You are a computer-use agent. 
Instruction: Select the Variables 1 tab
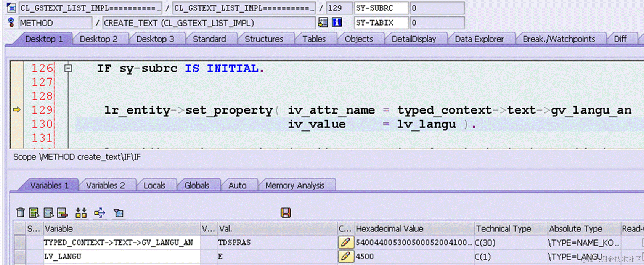click(49, 185)
